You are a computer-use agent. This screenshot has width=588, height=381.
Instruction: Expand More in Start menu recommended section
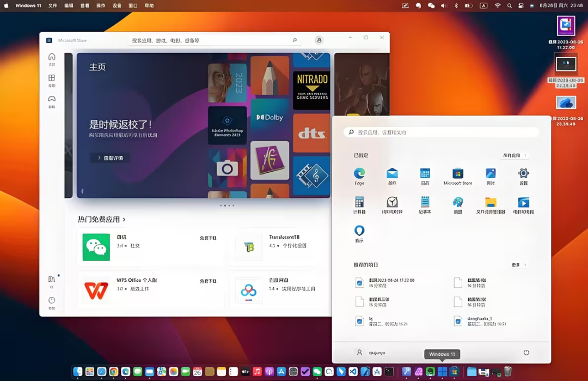tap(519, 265)
